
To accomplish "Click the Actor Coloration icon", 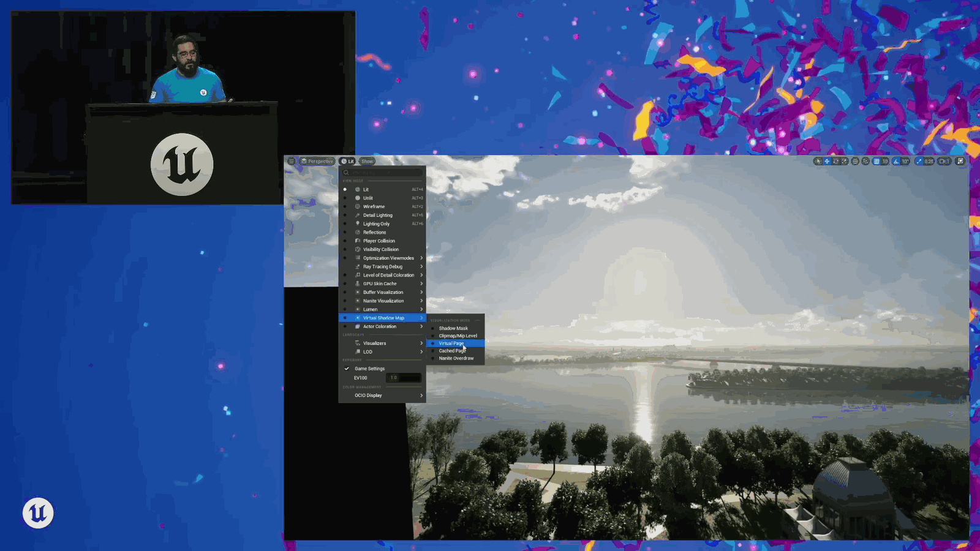I will tap(358, 326).
